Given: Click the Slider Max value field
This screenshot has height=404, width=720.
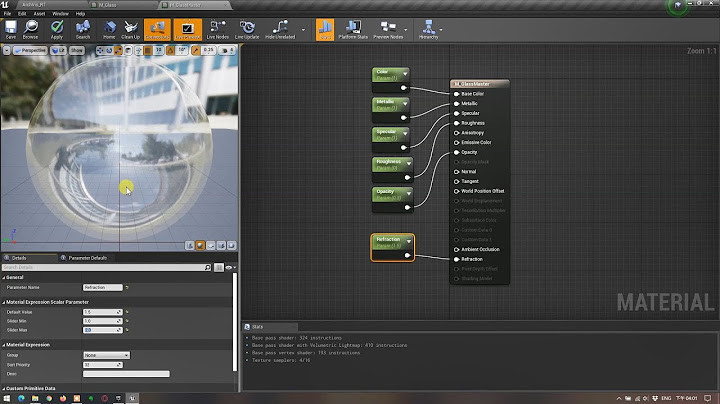Looking at the screenshot, I should click(103, 330).
